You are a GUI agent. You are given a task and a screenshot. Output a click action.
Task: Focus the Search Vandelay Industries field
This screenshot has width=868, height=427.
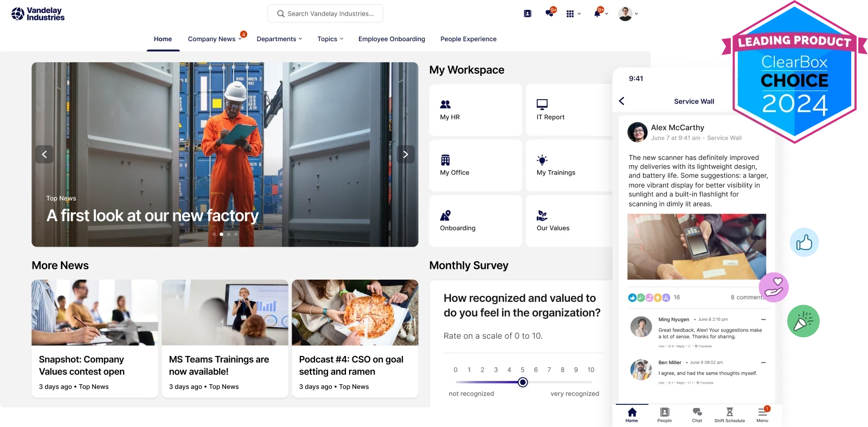coord(325,14)
